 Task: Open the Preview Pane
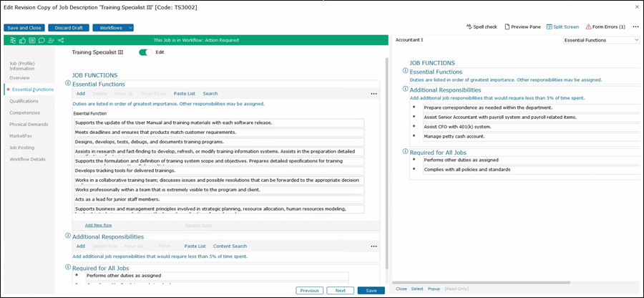(x=522, y=27)
